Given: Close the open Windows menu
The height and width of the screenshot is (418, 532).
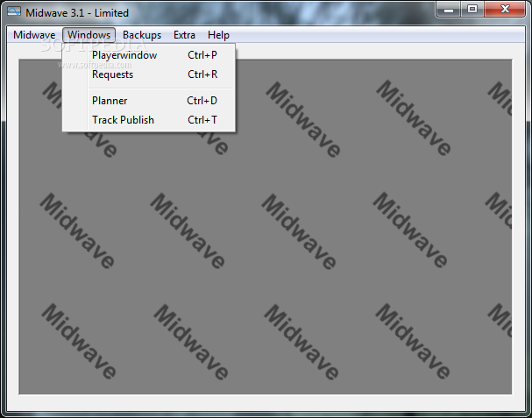Looking at the screenshot, I should pyautogui.click(x=89, y=35).
